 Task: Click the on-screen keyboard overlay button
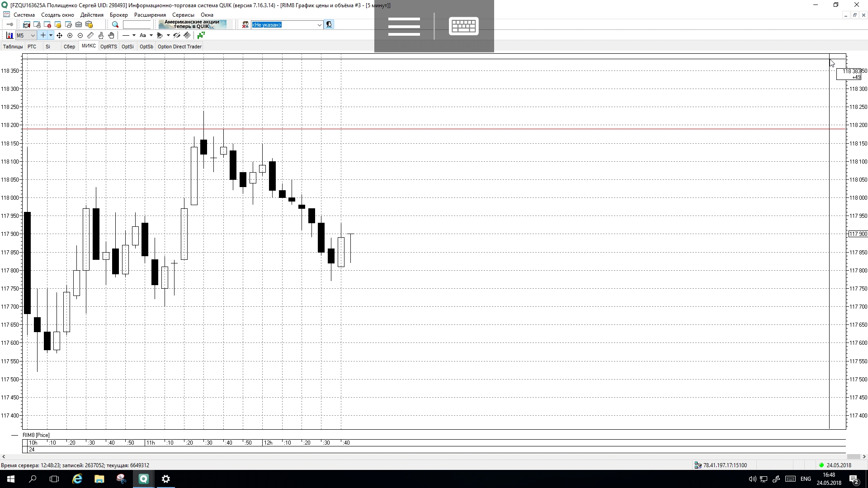tap(463, 26)
